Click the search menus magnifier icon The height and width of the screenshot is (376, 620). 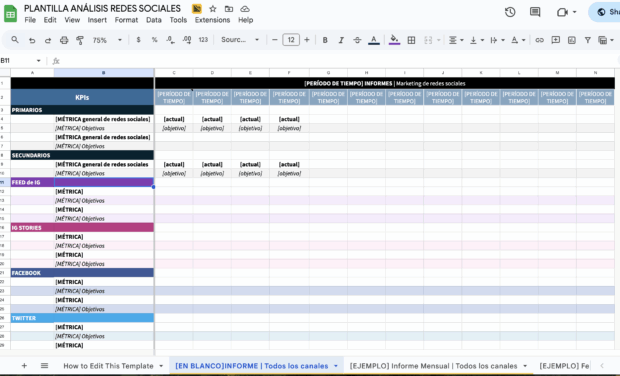[15, 40]
